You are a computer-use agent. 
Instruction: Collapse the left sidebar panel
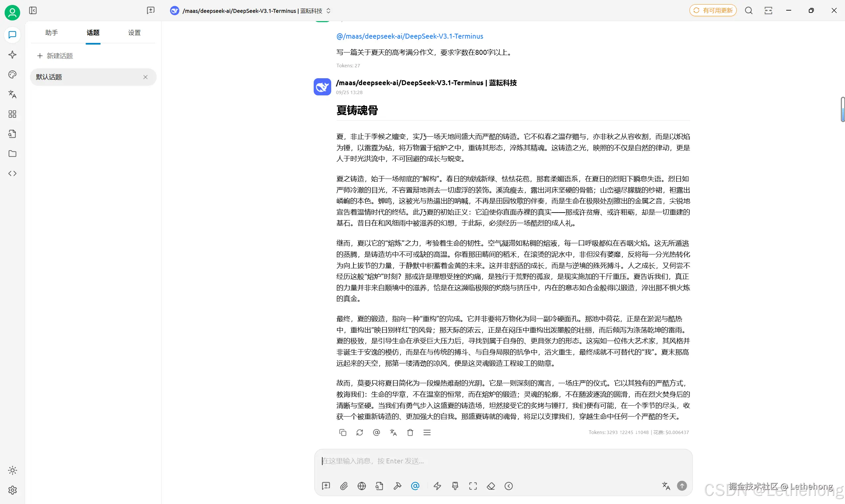click(x=33, y=11)
